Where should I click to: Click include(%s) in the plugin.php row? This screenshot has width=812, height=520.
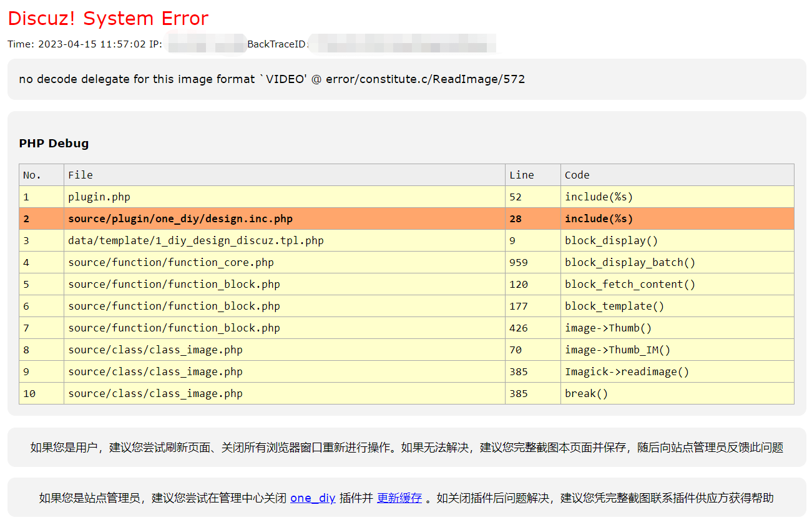point(677,197)
